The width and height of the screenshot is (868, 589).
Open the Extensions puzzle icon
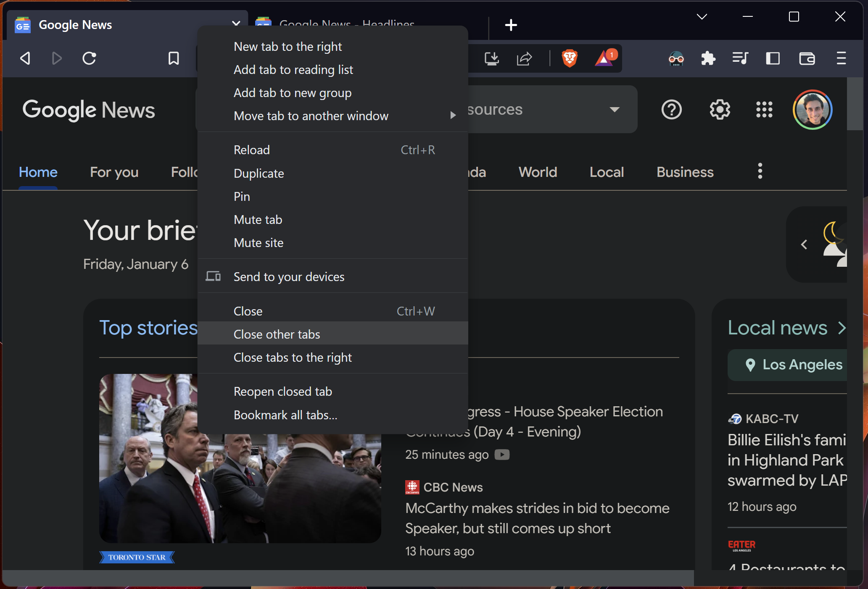708,58
